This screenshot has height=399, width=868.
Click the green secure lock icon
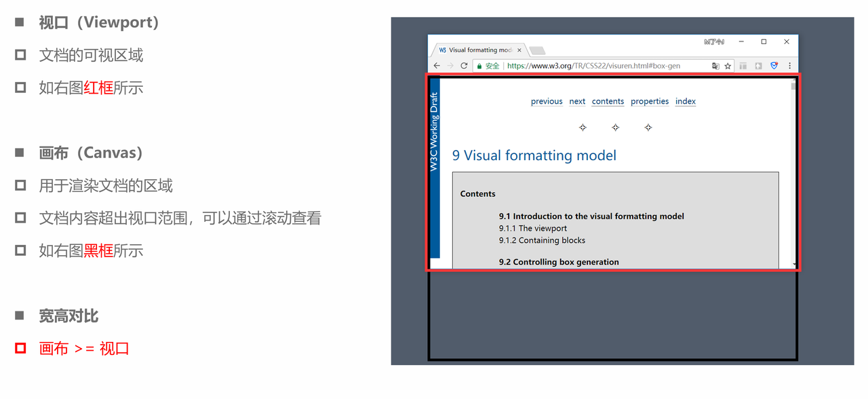coord(479,66)
